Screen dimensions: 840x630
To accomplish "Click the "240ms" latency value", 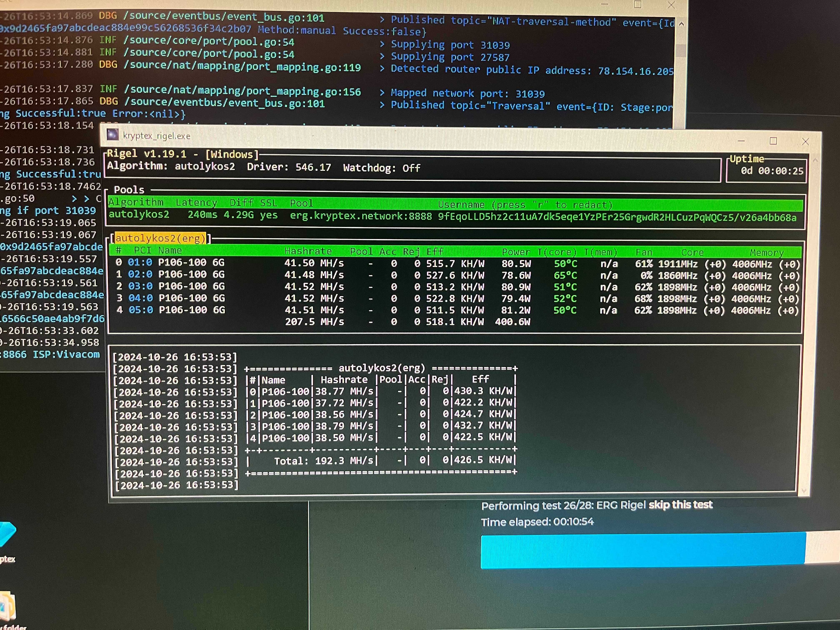I will 202,215.
